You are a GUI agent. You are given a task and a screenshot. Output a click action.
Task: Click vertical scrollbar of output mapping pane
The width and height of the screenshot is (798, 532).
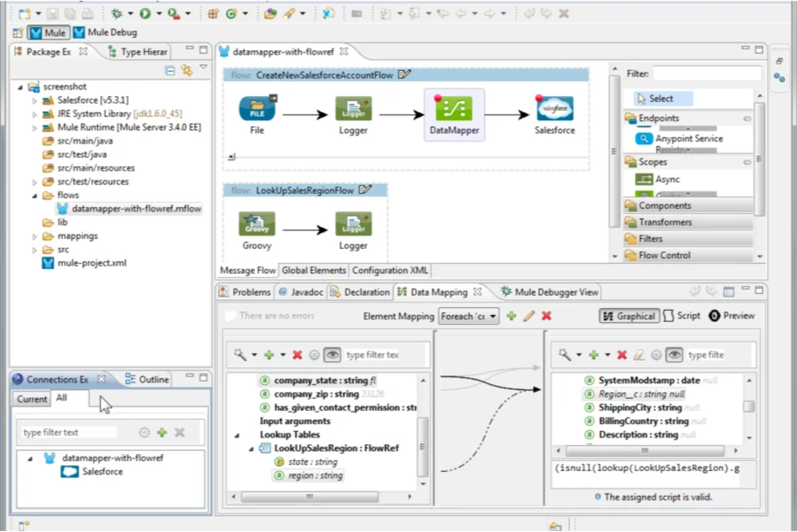click(x=749, y=406)
